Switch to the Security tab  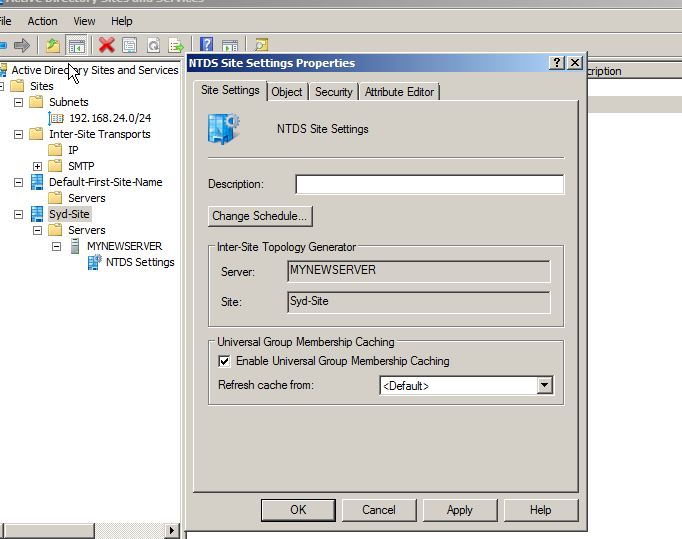334,92
